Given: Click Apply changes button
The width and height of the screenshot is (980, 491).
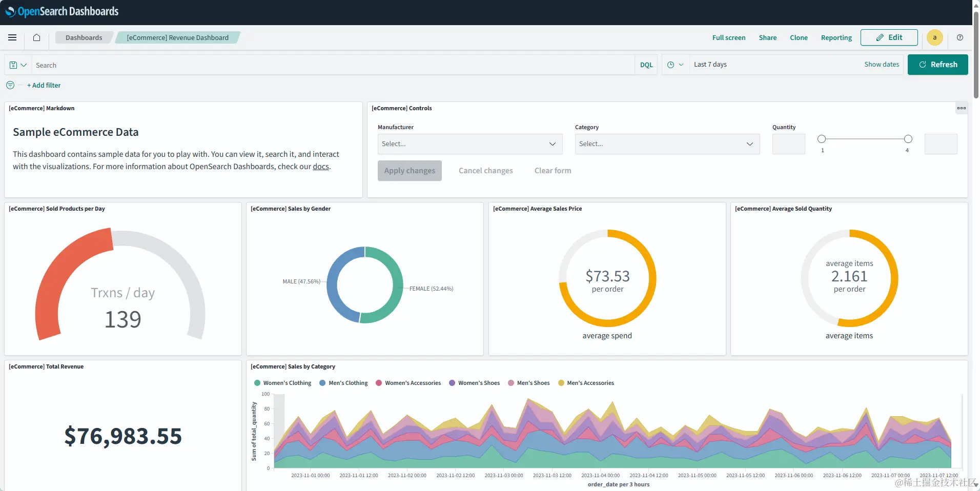Looking at the screenshot, I should 410,171.
